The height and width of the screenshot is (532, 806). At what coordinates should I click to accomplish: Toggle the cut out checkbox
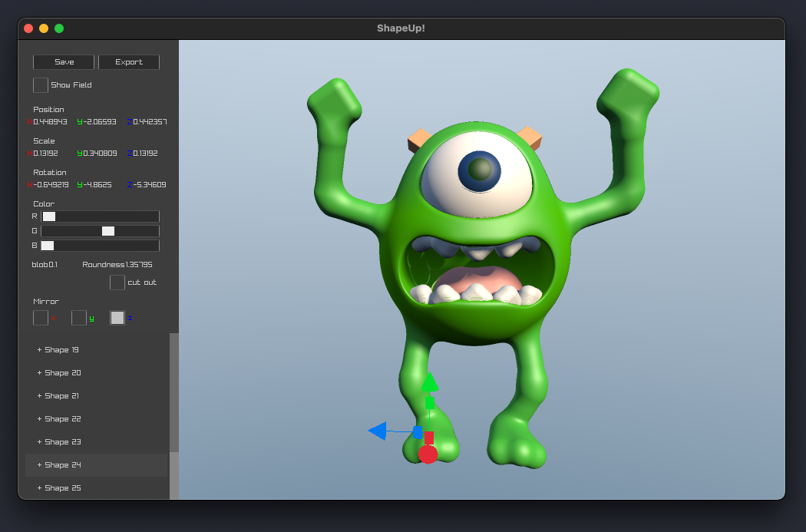[117, 283]
